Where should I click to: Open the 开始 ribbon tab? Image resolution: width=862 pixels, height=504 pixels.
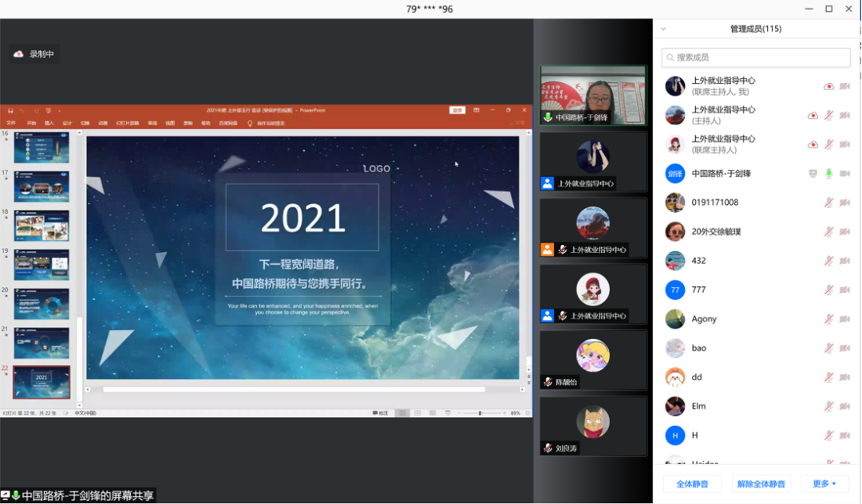tap(31, 124)
